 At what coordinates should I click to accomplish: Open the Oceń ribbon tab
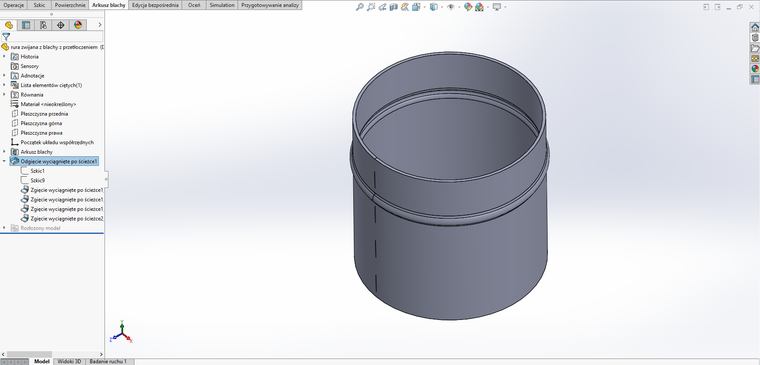[194, 5]
